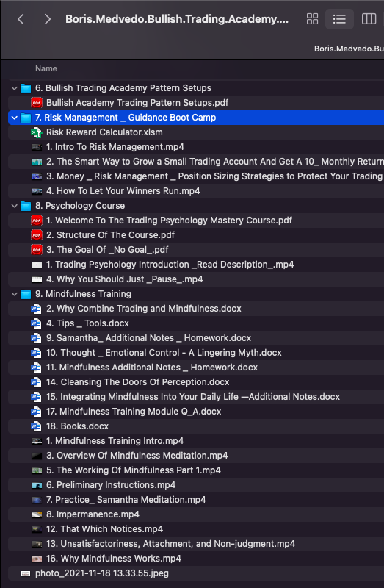Select 2. Why Combine Trading and Mindfulness.docx
The height and width of the screenshot is (588, 384).
(143, 309)
